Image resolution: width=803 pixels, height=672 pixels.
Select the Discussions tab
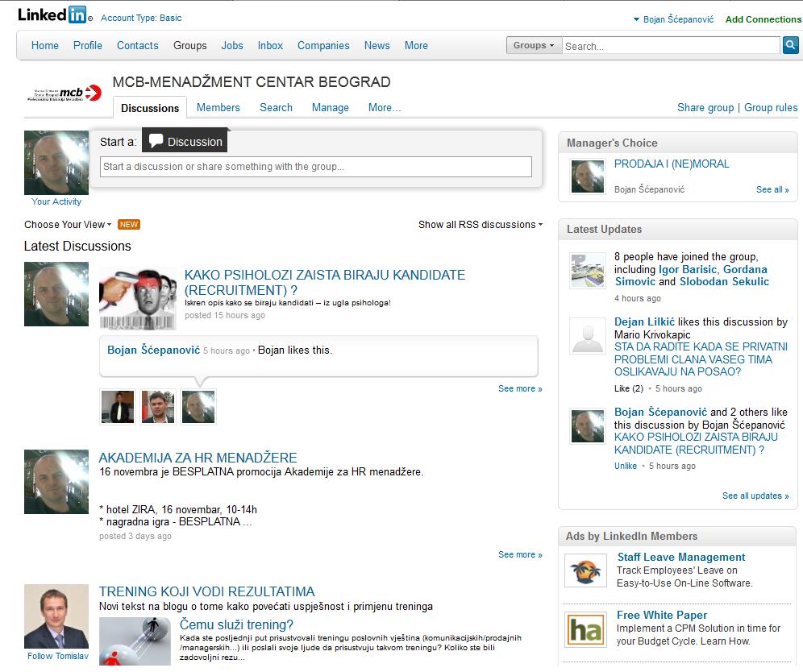click(150, 108)
